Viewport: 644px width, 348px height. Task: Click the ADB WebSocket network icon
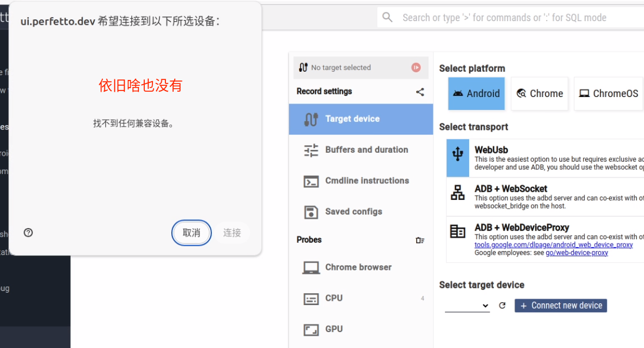point(457,192)
